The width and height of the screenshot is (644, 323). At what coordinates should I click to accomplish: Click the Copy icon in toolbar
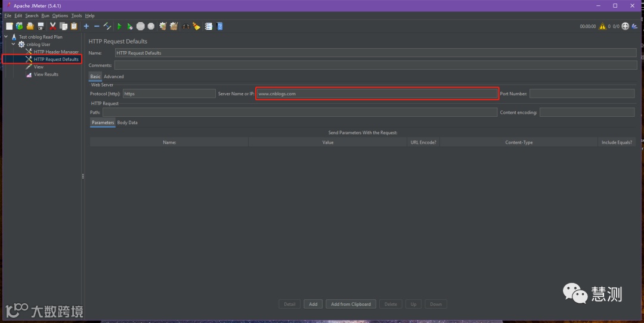click(64, 26)
